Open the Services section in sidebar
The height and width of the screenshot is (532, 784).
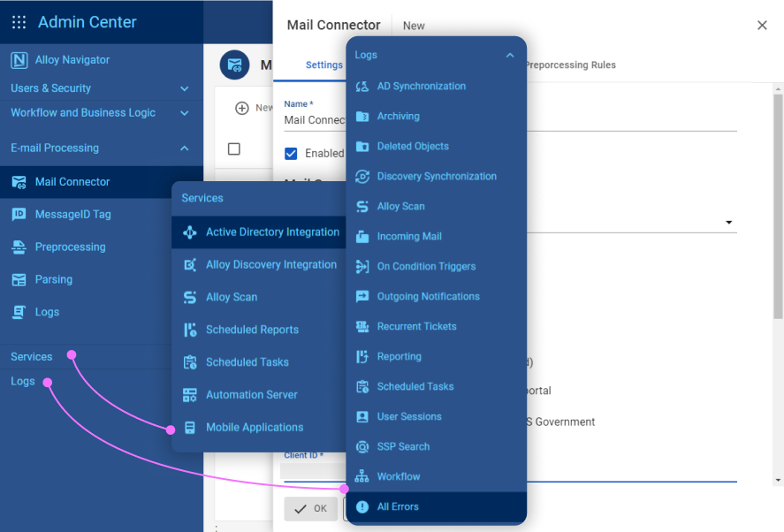click(x=32, y=356)
